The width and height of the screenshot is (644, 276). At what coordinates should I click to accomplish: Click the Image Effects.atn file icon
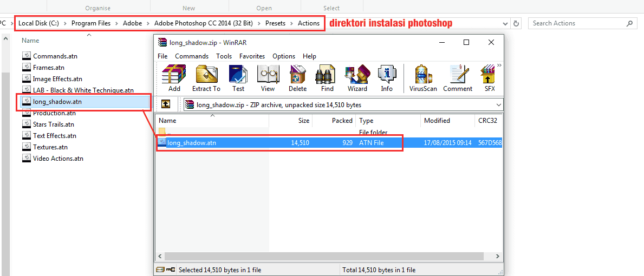click(27, 78)
